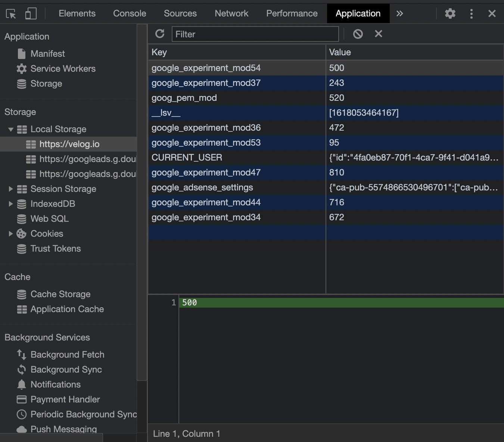Click the X to clear selected storage item
The height and width of the screenshot is (442, 504).
[x=378, y=34]
